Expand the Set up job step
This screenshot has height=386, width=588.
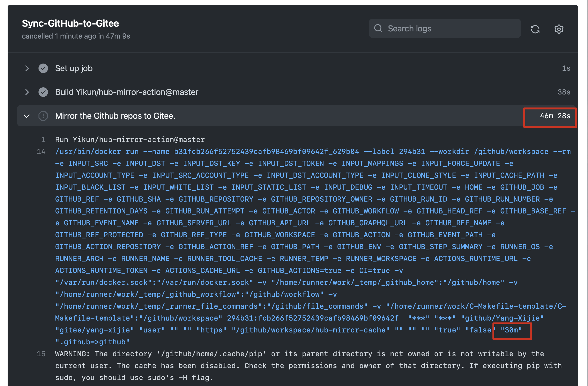(27, 68)
